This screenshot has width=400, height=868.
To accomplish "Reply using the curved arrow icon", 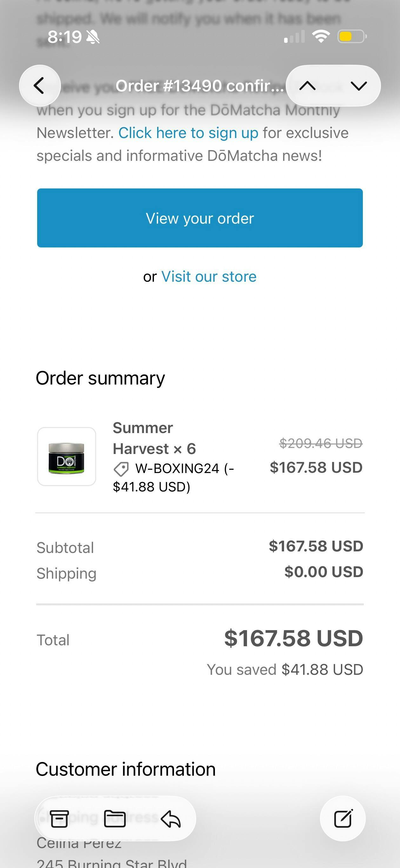I will pyautogui.click(x=171, y=819).
